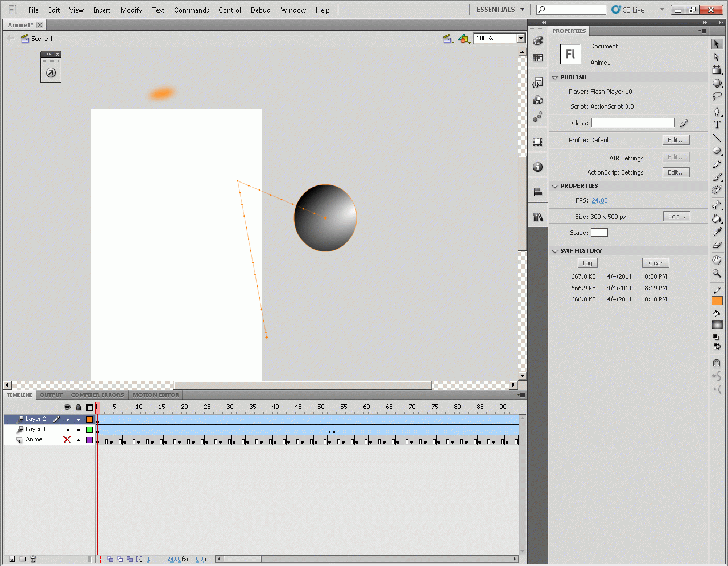
Task: Choose the Brush tool
Action: 717,177
